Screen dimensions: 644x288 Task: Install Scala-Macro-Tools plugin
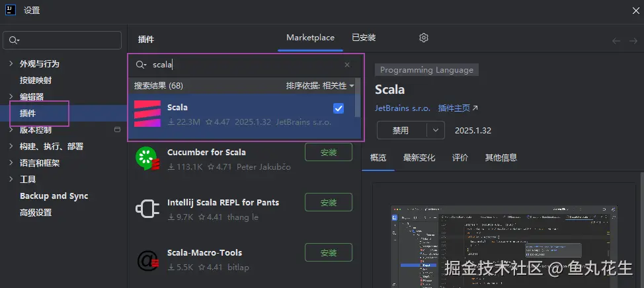point(329,252)
